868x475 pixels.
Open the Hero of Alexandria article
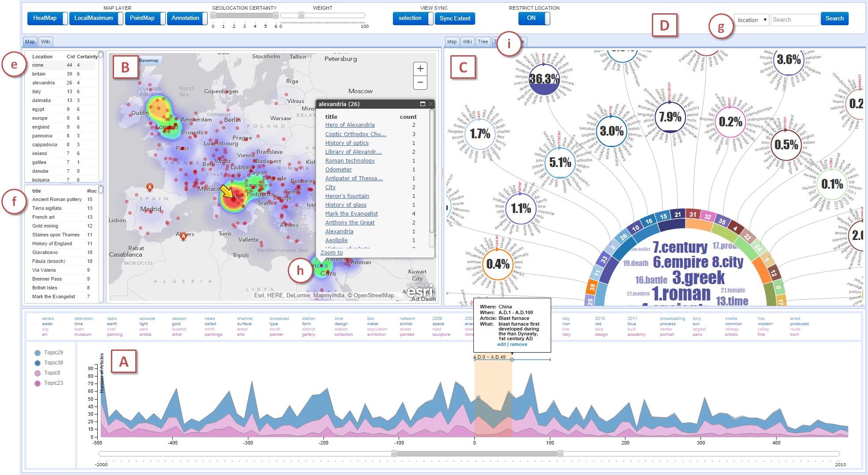pos(350,125)
